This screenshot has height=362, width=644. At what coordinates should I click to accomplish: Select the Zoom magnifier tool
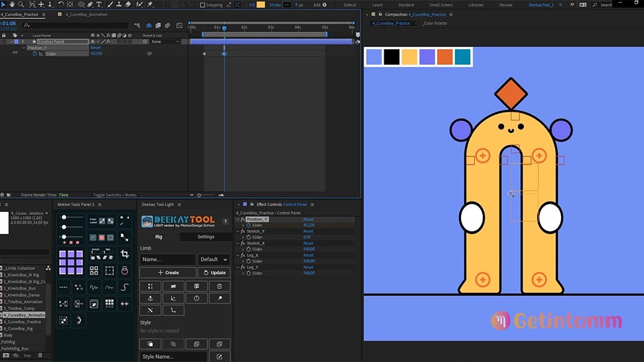[x=21, y=4]
